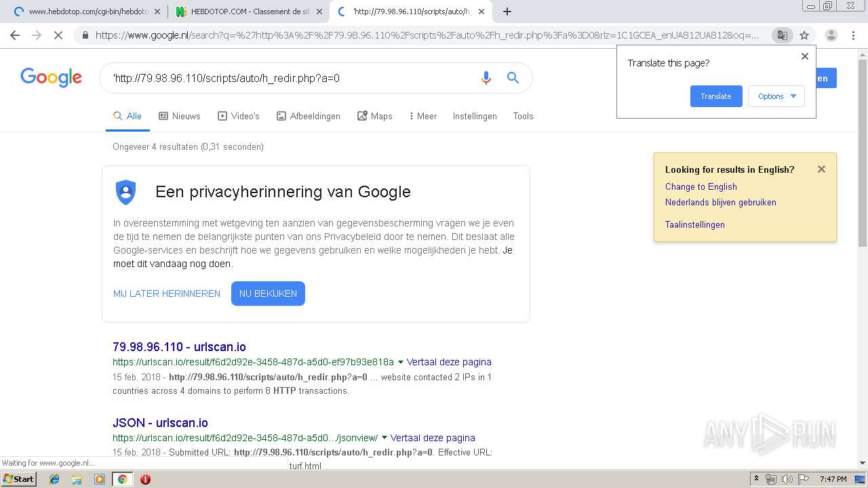Switch to the Afbeeldingen tab
Viewport: 868px width, 488px height.
[x=309, y=116]
